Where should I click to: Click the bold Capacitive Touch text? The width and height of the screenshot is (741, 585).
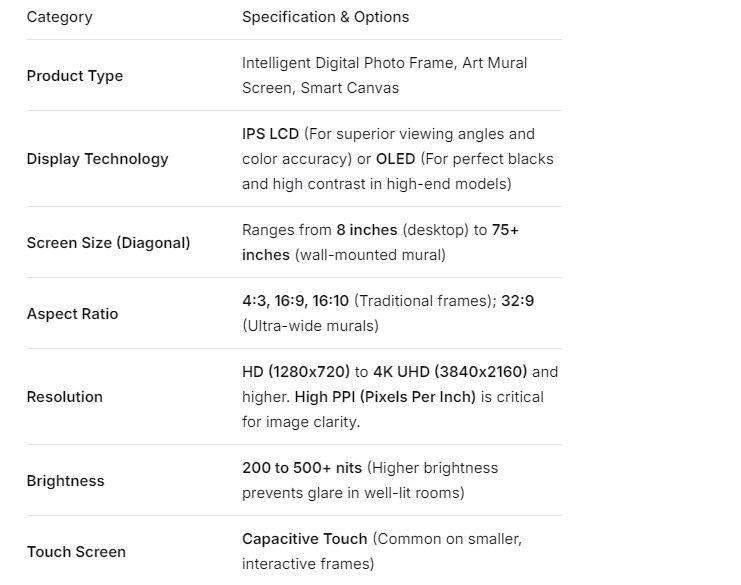point(305,539)
